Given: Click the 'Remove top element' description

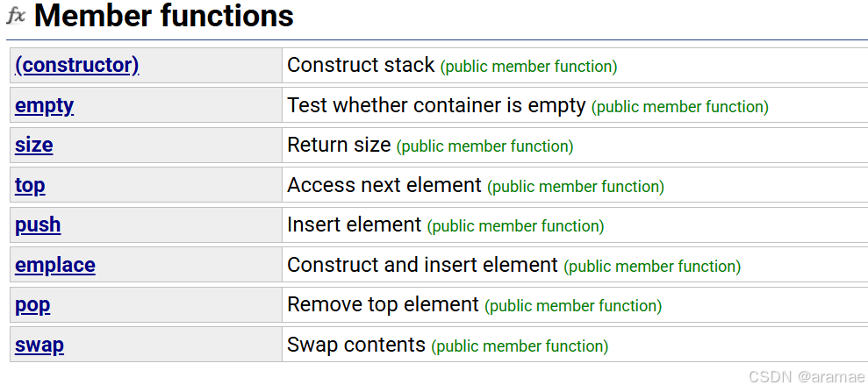Looking at the screenshot, I should pyautogui.click(x=383, y=304).
